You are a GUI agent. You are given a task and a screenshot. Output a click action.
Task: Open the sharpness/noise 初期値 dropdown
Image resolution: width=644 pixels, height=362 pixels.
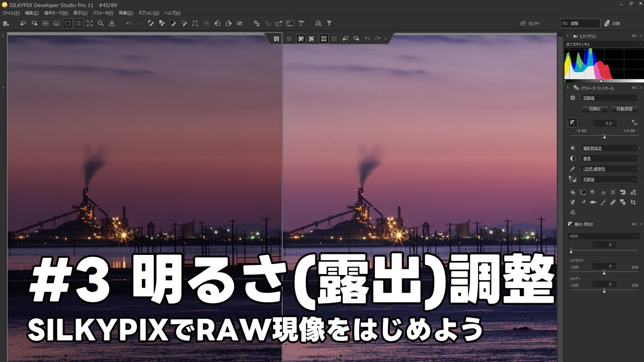click(610, 179)
